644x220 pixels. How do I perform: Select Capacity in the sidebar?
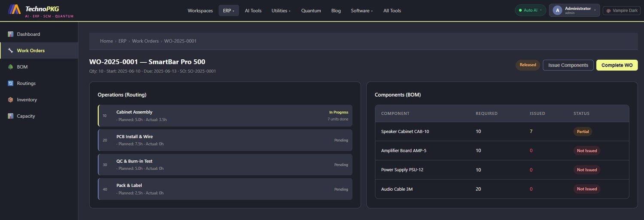pos(39,116)
